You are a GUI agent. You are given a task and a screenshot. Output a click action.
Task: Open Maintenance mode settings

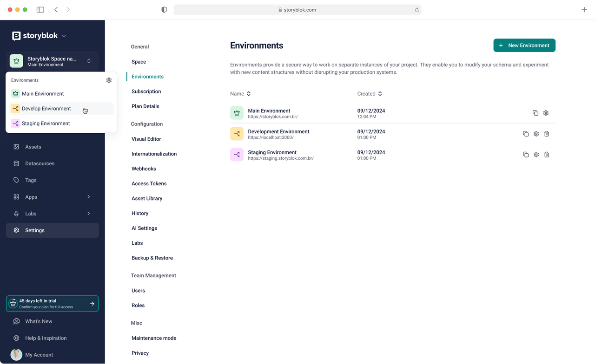154,338
